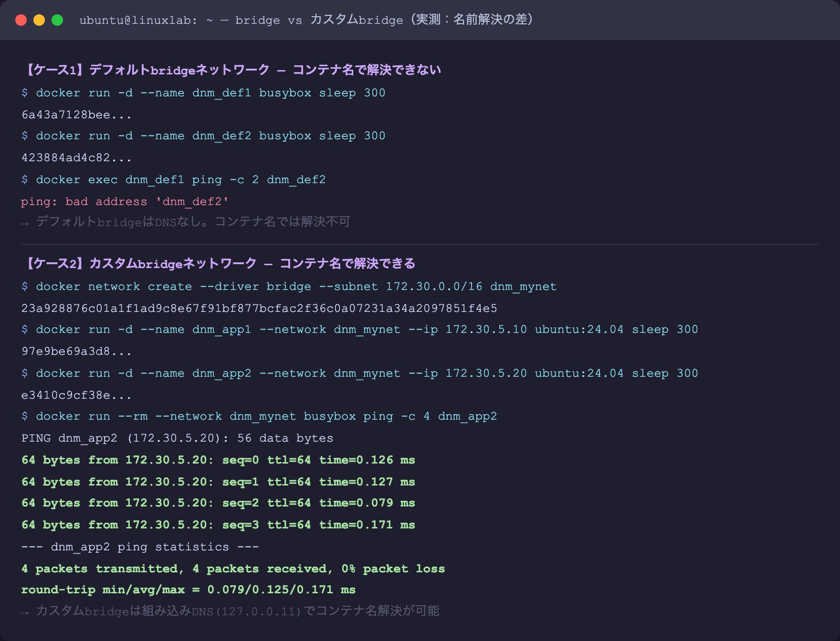Click the docker run dnm_def1 command line
The height and width of the screenshot is (641, 840).
coord(203,93)
